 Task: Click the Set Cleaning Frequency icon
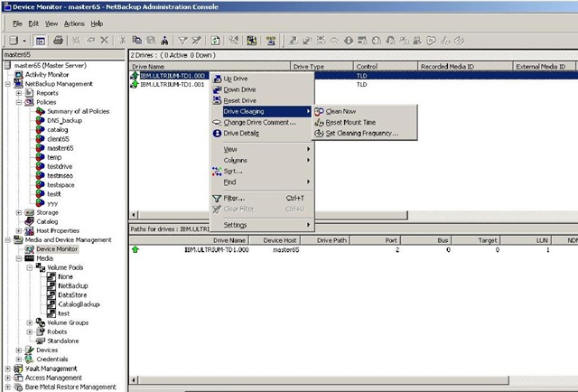(x=319, y=133)
